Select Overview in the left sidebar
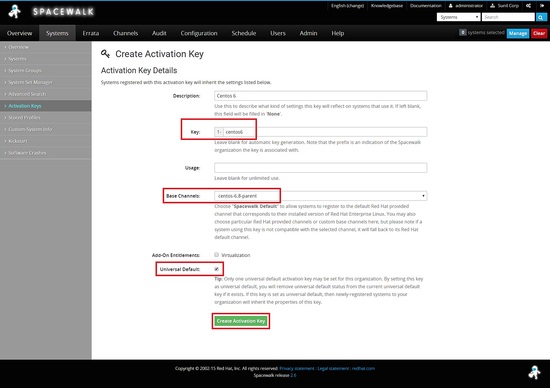 (46, 47)
